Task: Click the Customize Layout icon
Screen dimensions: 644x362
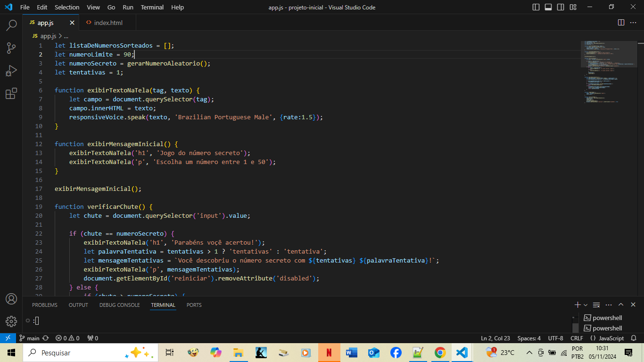Action: [573, 7]
